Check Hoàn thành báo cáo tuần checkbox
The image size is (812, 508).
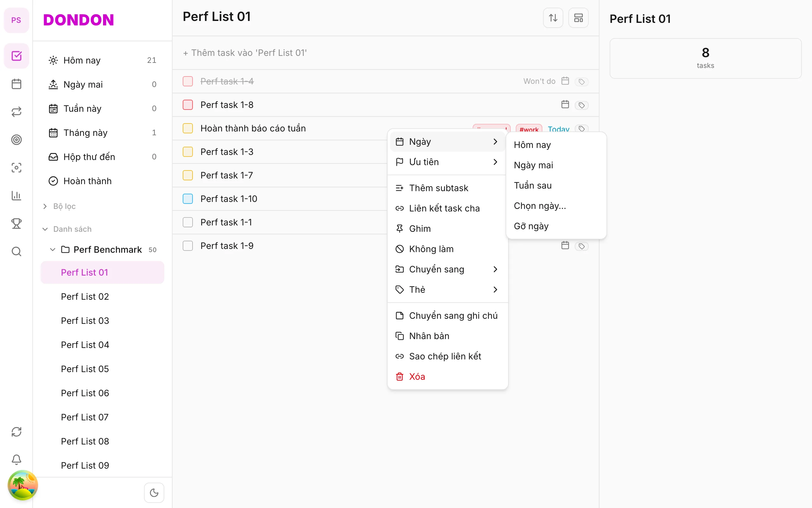[187, 128]
